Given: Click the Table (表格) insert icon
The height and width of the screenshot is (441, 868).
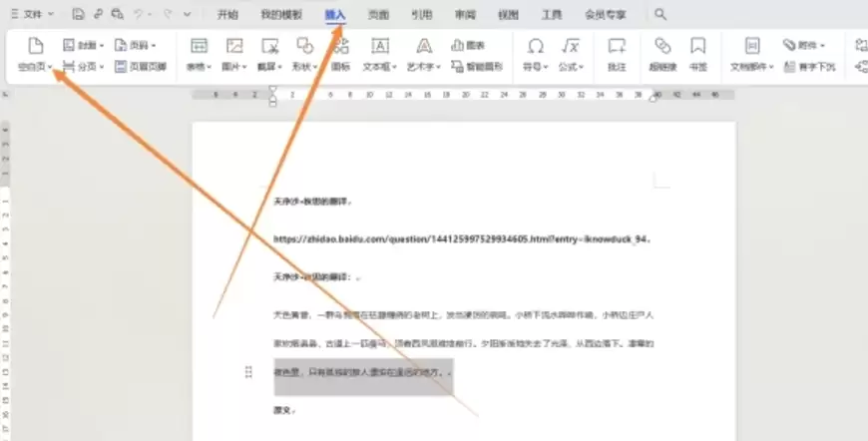Looking at the screenshot, I should (199, 45).
